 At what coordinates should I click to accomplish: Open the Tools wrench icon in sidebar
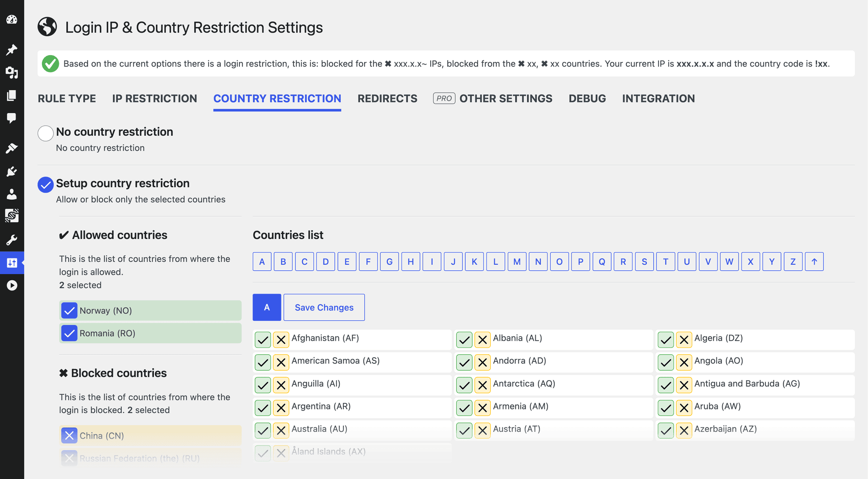12,240
